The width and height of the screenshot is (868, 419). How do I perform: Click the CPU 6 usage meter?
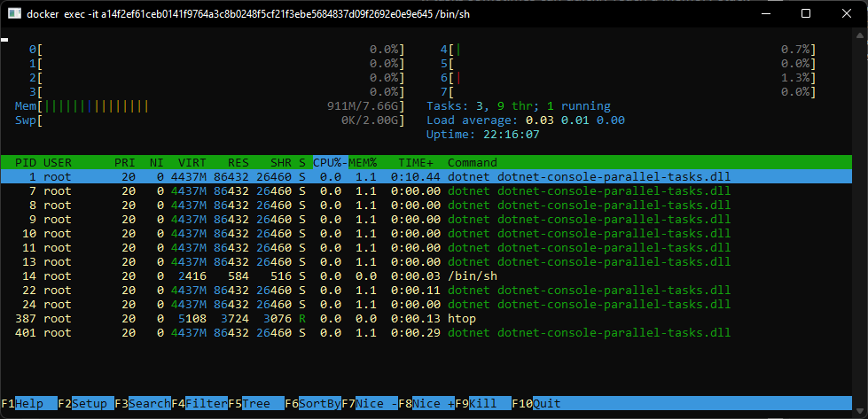629,78
